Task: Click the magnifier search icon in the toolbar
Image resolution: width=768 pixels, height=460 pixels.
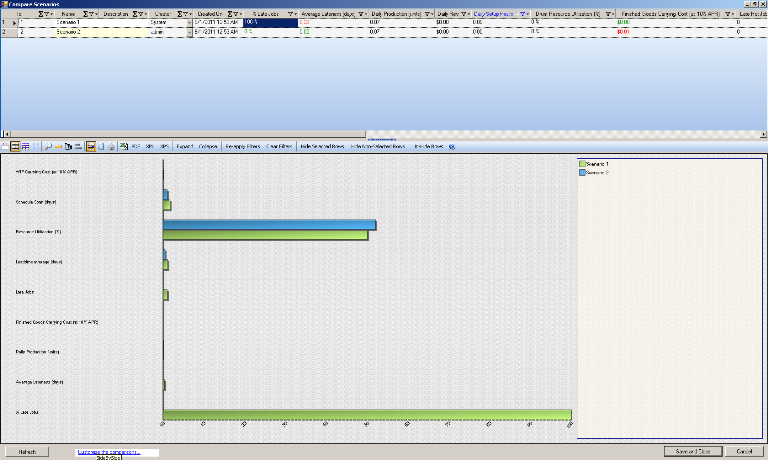Action: [x=48, y=146]
